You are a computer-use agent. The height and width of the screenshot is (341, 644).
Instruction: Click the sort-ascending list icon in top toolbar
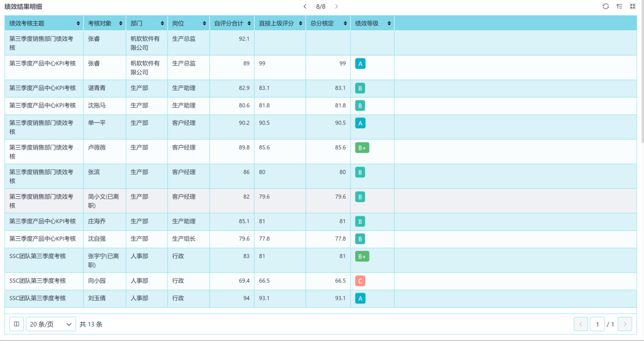coord(619,6)
